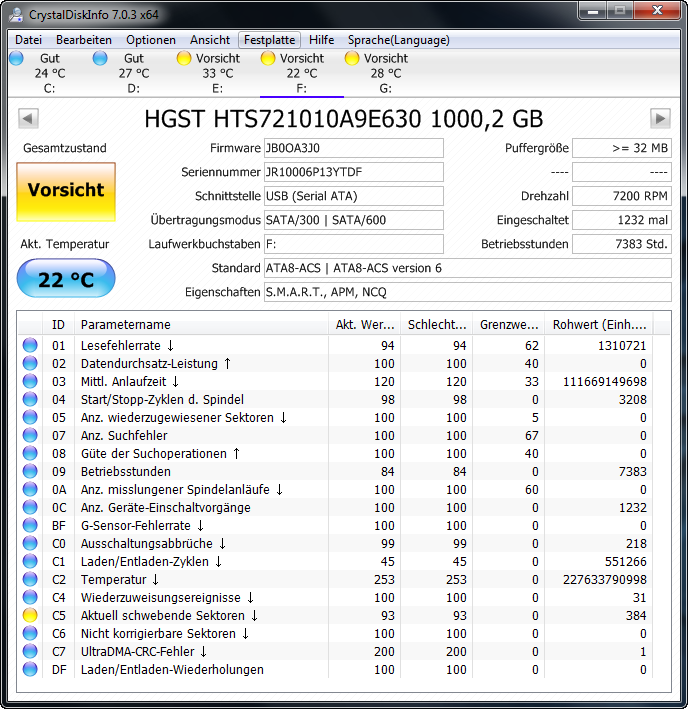This screenshot has height=709, width=688.
Task: Click status icon of misslungener Spindelanläufe row
Action: (x=30, y=489)
